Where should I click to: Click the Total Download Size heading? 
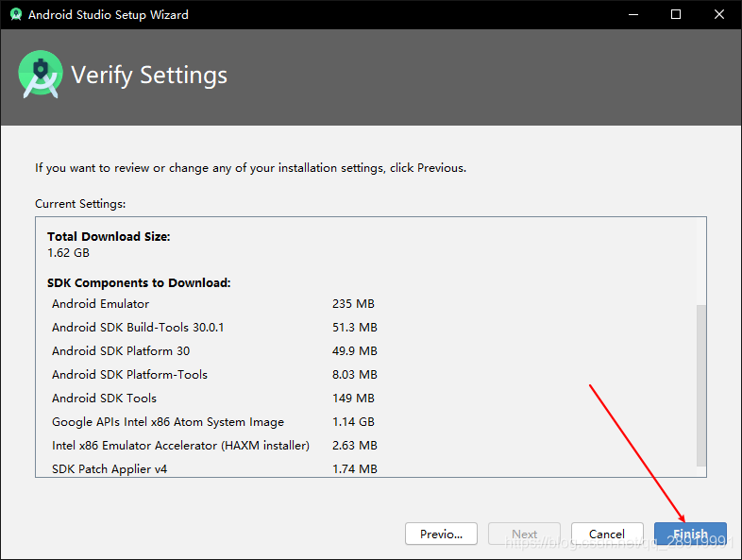(109, 236)
